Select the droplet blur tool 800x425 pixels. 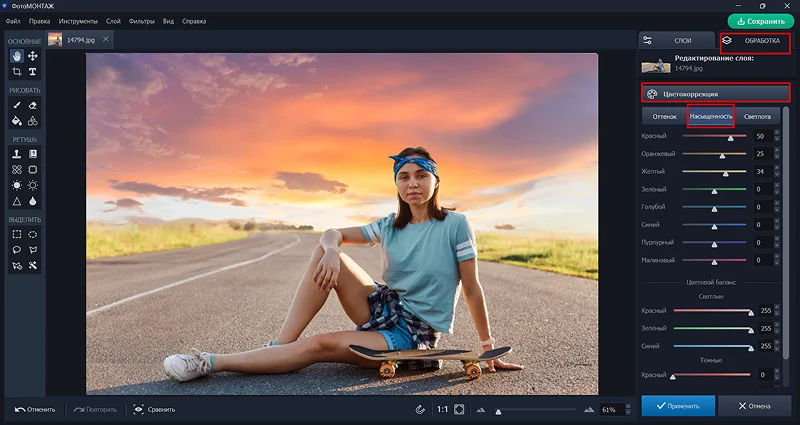(x=33, y=201)
